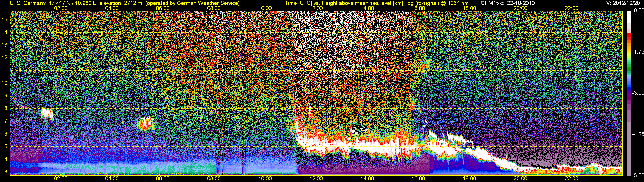Click the 4 km height axis label
This screenshot has height=182, width=644.
(6, 159)
